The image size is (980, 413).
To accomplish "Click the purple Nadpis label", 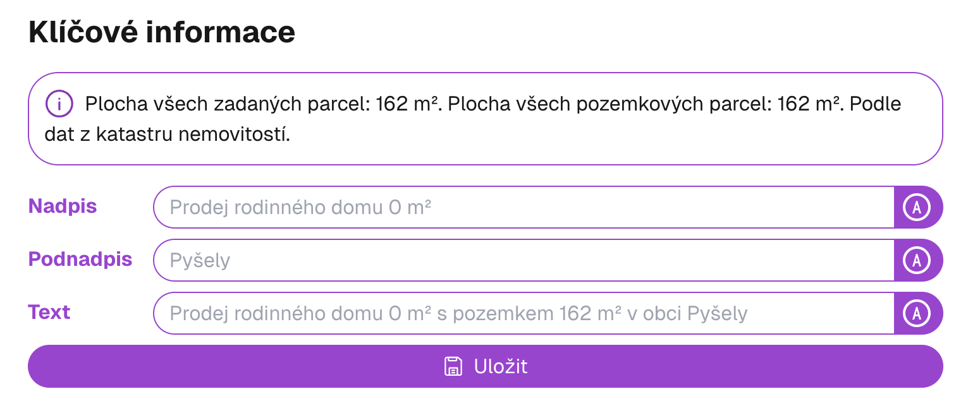I will [61, 206].
